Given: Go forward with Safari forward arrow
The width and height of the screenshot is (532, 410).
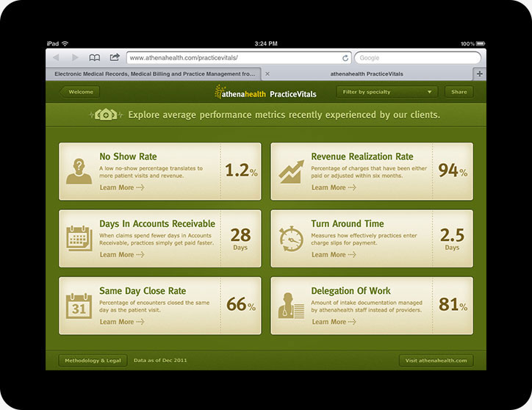Looking at the screenshot, I should 75,57.
